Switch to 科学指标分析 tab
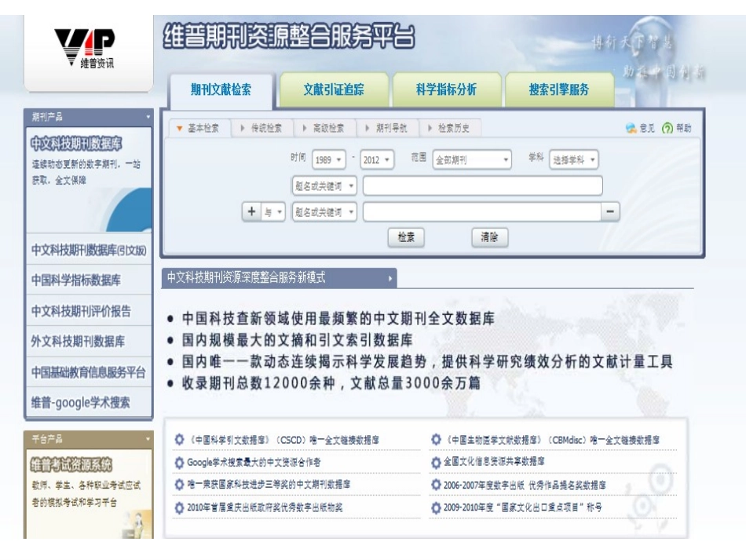The image size is (746, 560). click(x=446, y=90)
